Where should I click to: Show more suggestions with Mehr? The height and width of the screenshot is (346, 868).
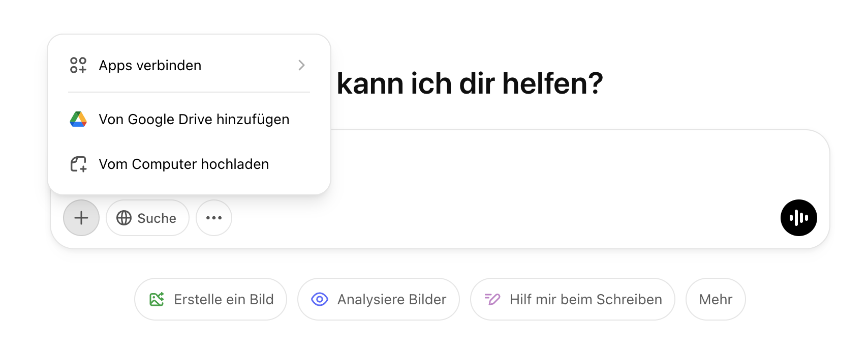click(x=716, y=299)
